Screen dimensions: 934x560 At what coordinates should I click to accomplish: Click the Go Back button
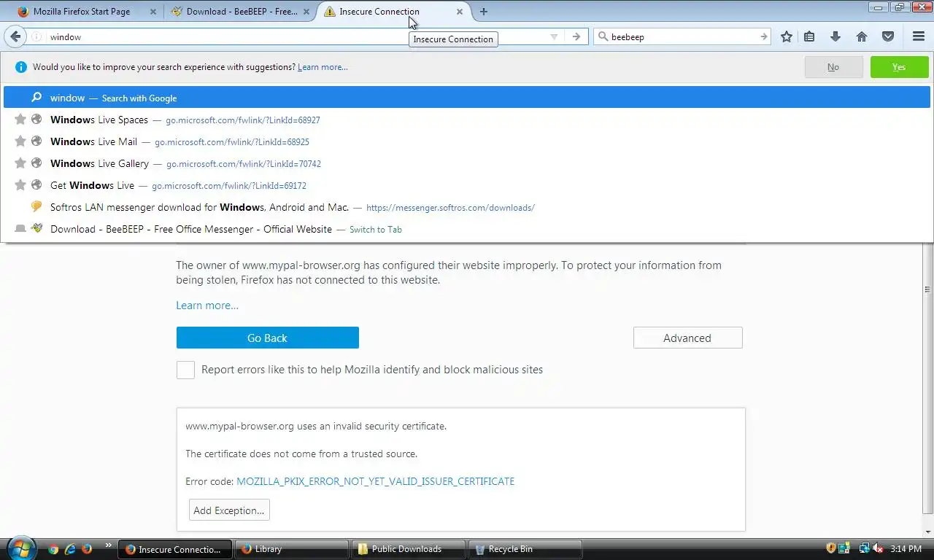[268, 338]
